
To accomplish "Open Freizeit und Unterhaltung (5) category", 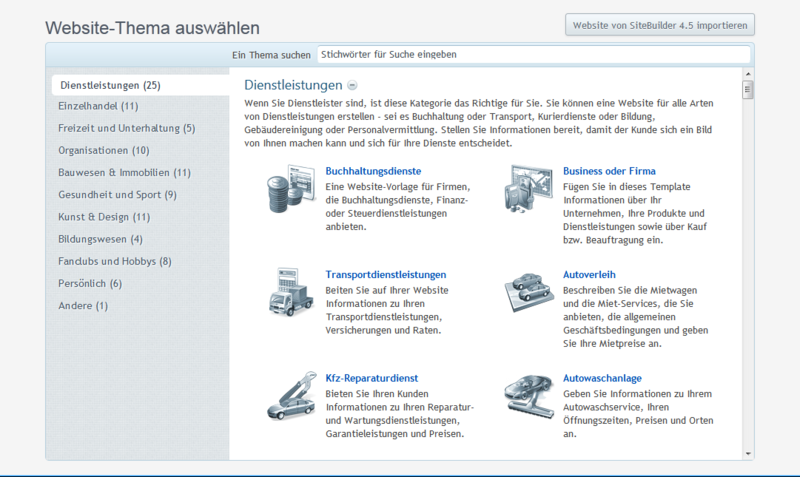I will (127, 128).
